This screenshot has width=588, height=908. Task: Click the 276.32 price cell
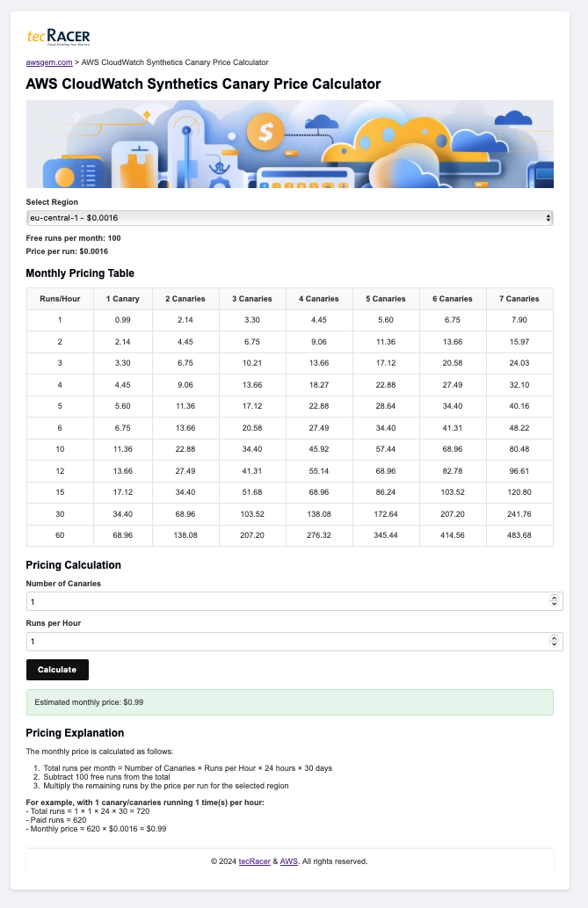pyautogui.click(x=319, y=535)
